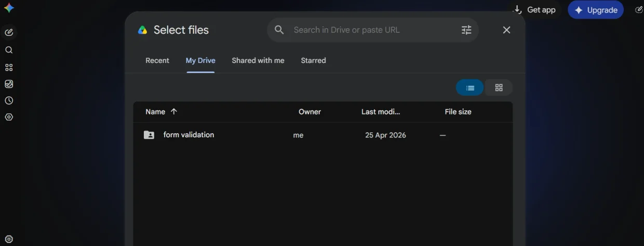Image resolution: width=644 pixels, height=246 pixels.
Task: Open the Starred tab
Action: (x=314, y=60)
